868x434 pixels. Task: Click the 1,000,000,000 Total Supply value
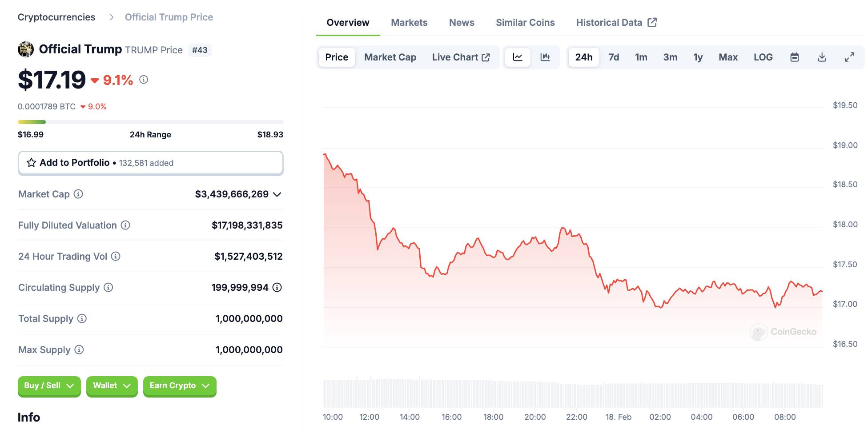click(x=249, y=318)
